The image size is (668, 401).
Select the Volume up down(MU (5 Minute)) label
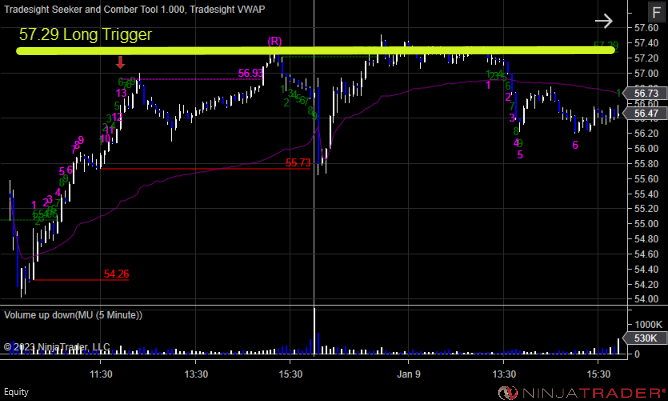click(x=73, y=315)
